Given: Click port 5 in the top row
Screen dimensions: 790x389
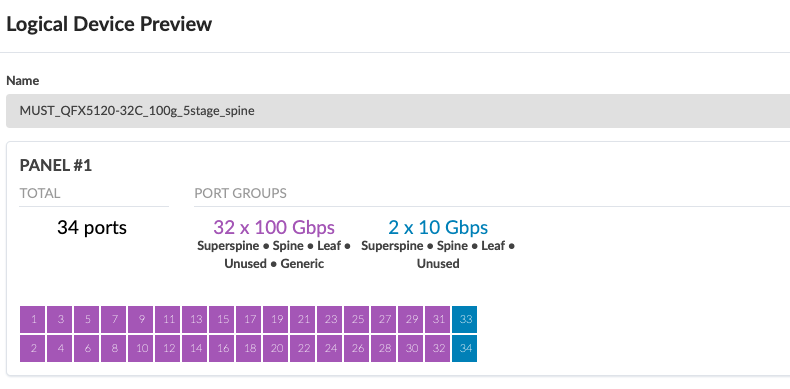Looking at the screenshot, I should [x=87, y=319].
